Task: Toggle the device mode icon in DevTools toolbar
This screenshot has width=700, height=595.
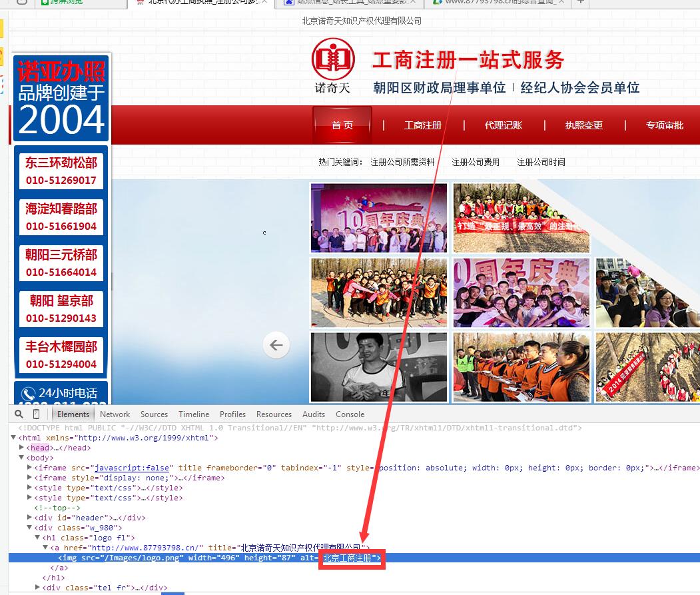Action: pos(37,414)
